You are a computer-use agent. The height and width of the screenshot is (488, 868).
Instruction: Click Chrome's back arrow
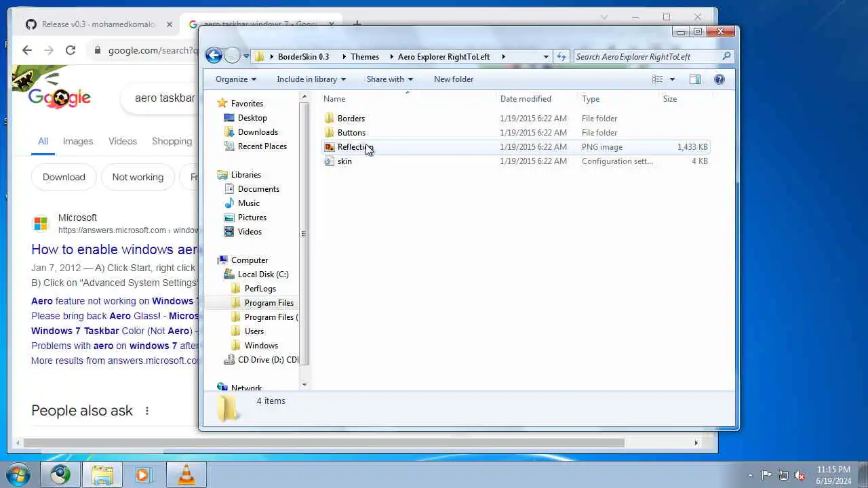pos(27,50)
